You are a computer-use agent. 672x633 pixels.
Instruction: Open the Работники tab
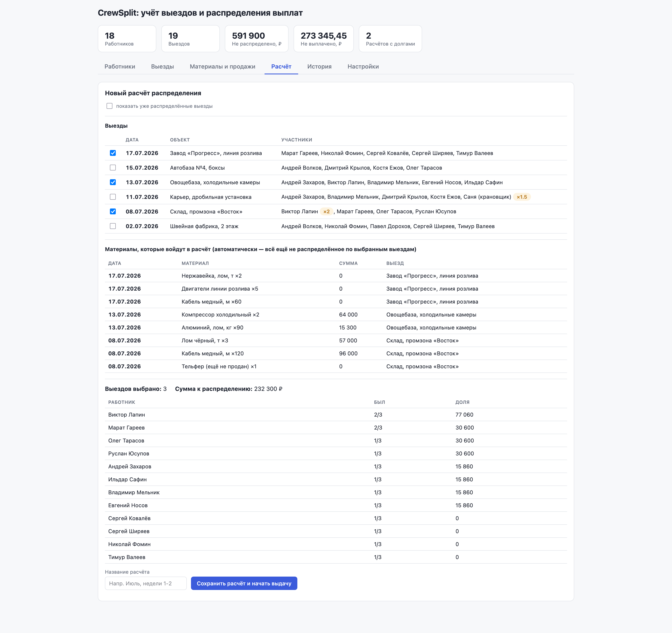tap(120, 67)
